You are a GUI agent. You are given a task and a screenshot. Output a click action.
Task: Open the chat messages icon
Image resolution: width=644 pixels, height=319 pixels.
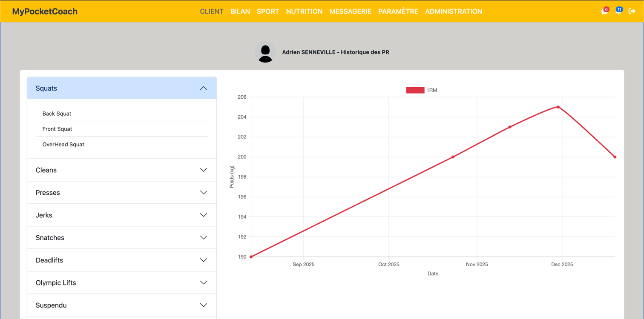604,11
